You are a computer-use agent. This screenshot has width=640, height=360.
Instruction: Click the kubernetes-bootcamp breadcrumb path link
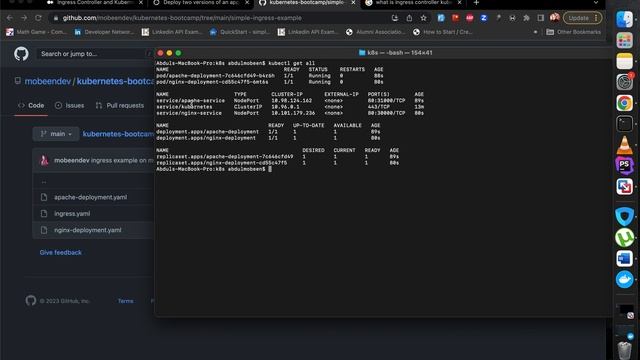(118, 134)
